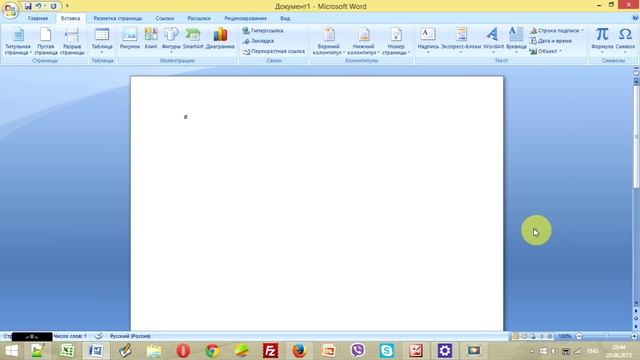The width and height of the screenshot is (640, 360).
Task: Click the scrollbar down arrow
Action: click(x=636, y=304)
